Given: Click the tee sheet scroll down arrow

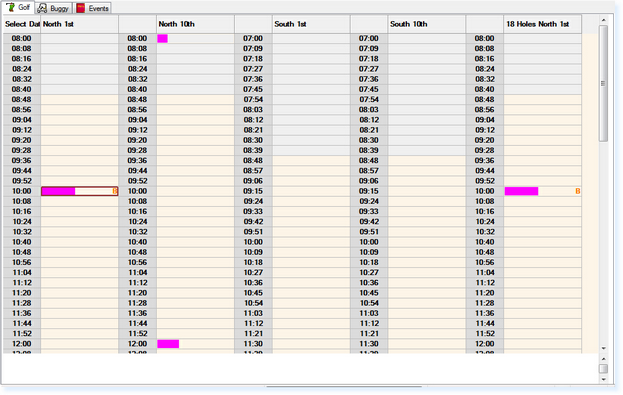Looking at the screenshot, I should [604, 349].
